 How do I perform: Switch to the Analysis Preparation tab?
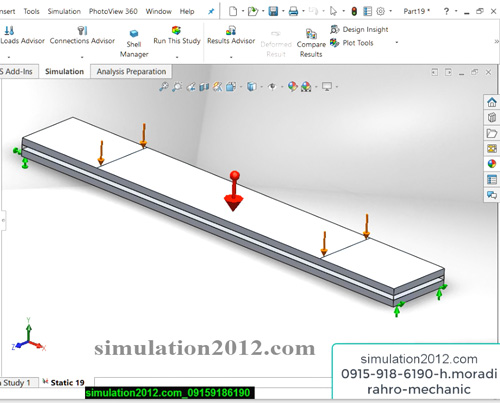[131, 72]
